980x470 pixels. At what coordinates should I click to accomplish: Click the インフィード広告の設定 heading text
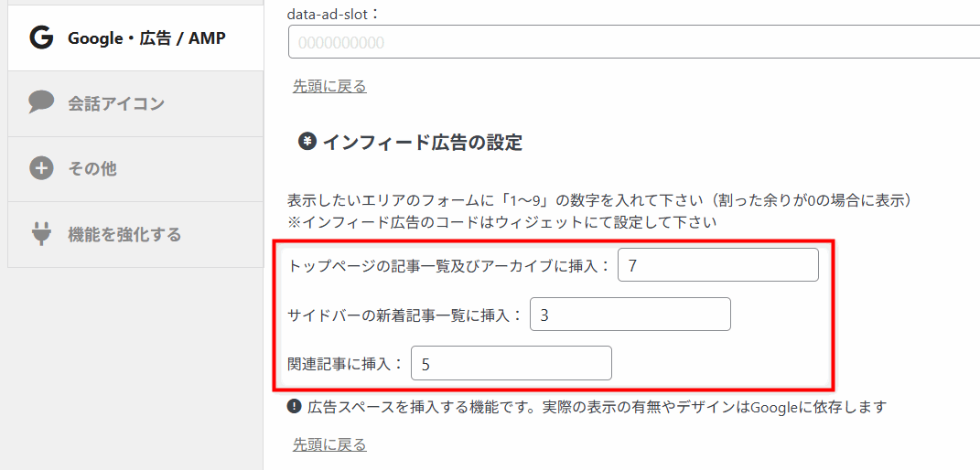click(422, 143)
